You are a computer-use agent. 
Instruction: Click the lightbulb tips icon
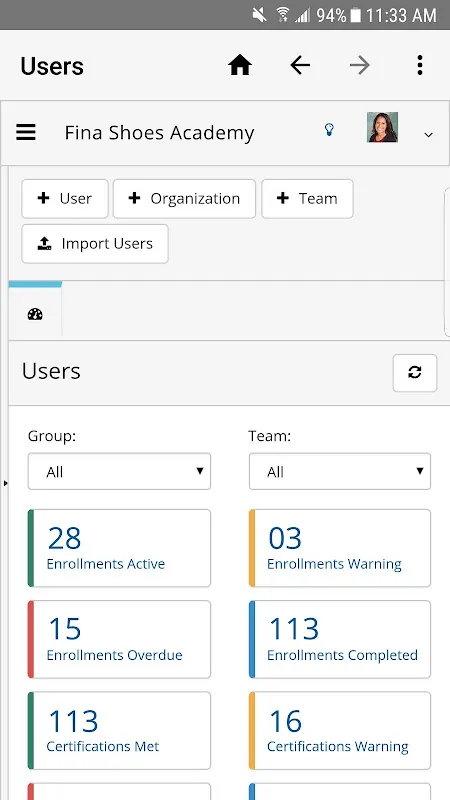330,130
